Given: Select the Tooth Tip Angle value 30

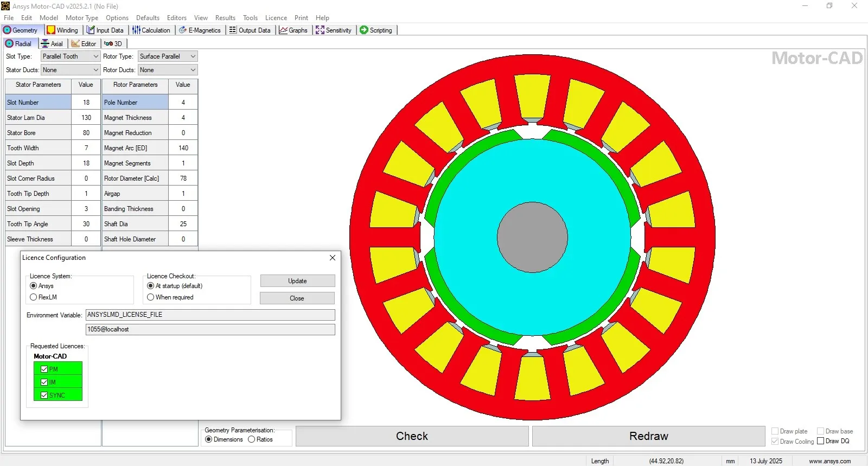Looking at the screenshot, I should pos(86,224).
